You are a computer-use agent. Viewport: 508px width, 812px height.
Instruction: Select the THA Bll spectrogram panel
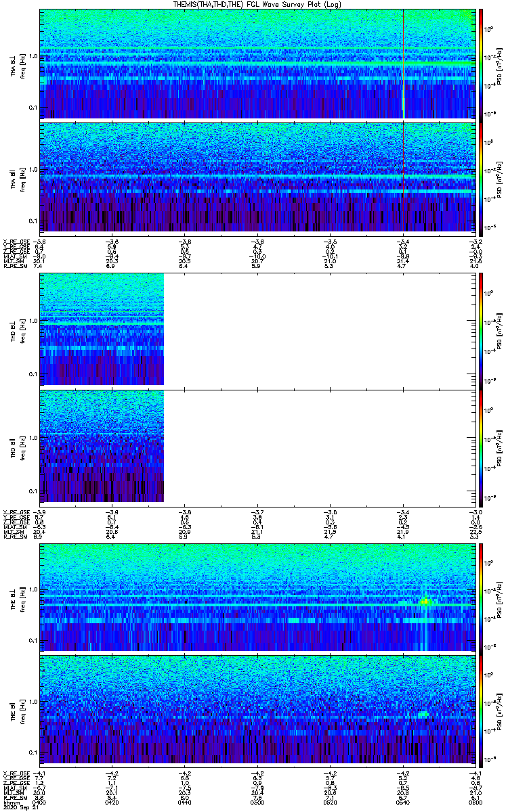[257, 177]
